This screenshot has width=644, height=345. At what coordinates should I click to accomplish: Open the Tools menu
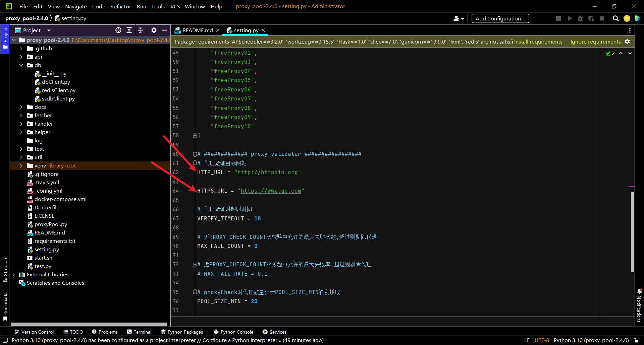click(x=158, y=6)
